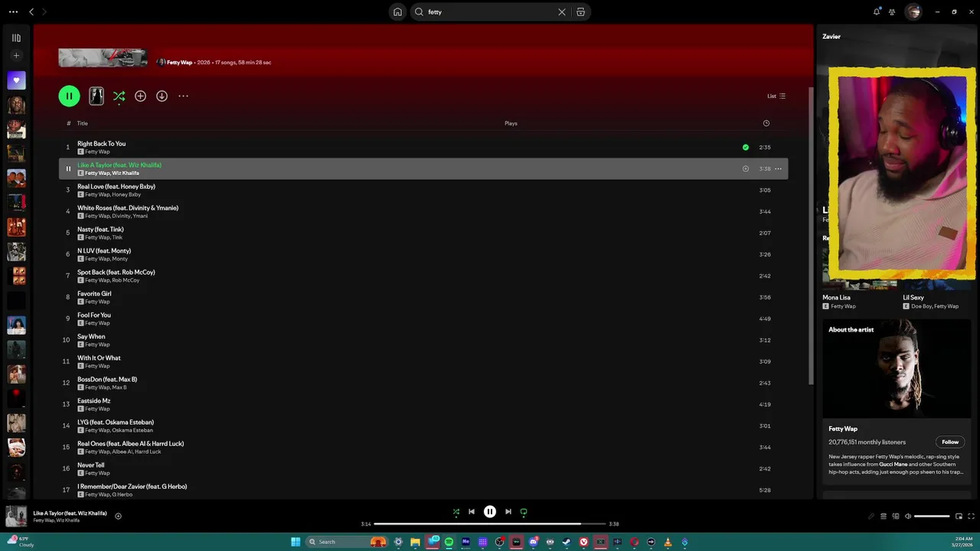Save the album to Your Library
The width and height of the screenshot is (980, 551).
pyautogui.click(x=140, y=96)
